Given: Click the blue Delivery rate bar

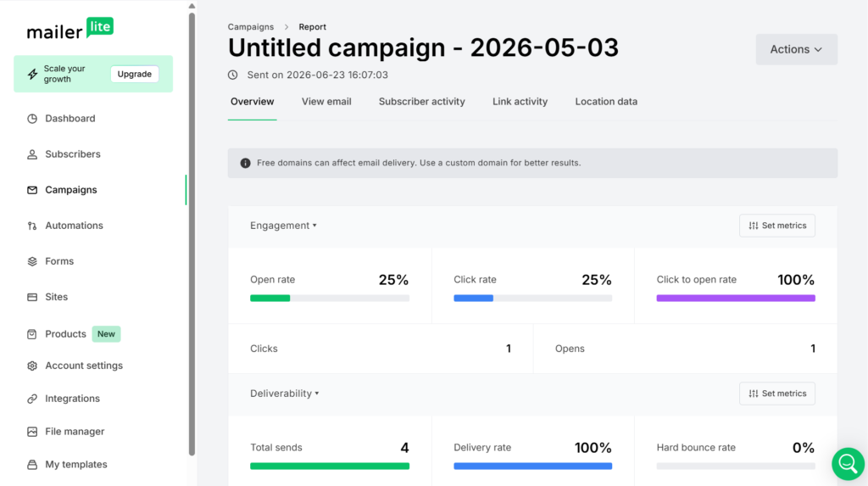Looking at the screenshot, I should [x=533, y=466].
